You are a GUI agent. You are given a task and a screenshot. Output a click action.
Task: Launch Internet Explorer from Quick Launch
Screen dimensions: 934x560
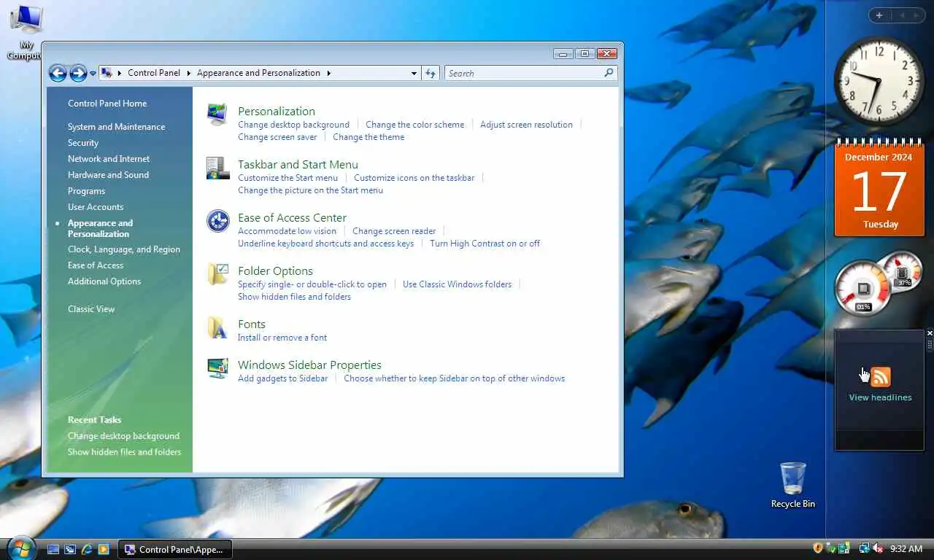(87, 549)
